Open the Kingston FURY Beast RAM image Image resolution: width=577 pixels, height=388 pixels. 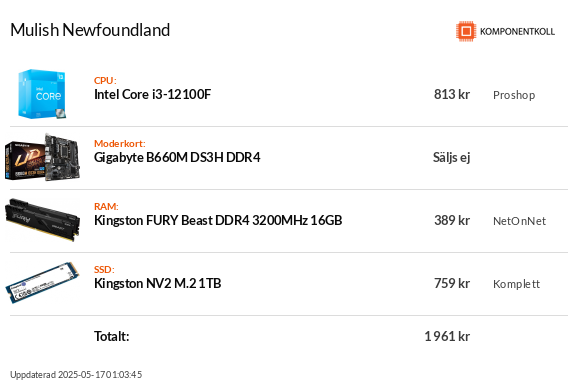pyautogui.click(x=42, y=220)
